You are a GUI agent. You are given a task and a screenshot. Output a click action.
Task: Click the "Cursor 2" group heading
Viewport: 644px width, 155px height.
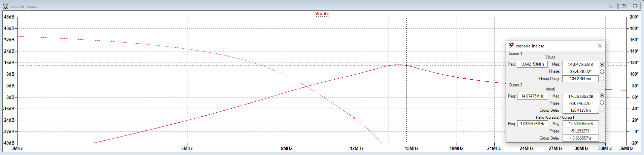point(515,85)
